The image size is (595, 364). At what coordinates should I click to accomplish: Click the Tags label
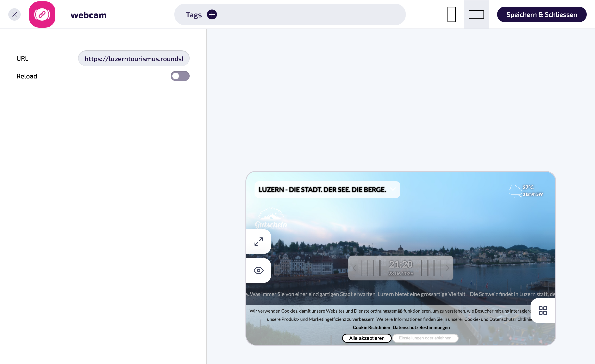(x=194, y=15)
